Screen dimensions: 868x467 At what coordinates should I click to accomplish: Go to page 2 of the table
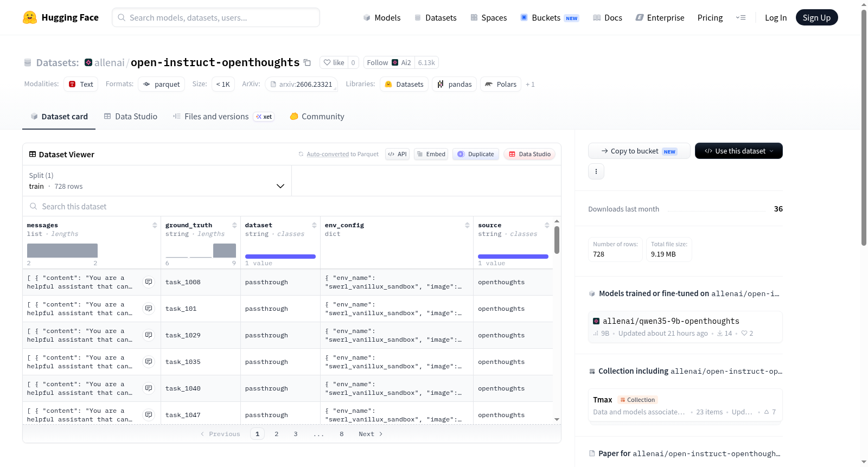click(277, 434)
